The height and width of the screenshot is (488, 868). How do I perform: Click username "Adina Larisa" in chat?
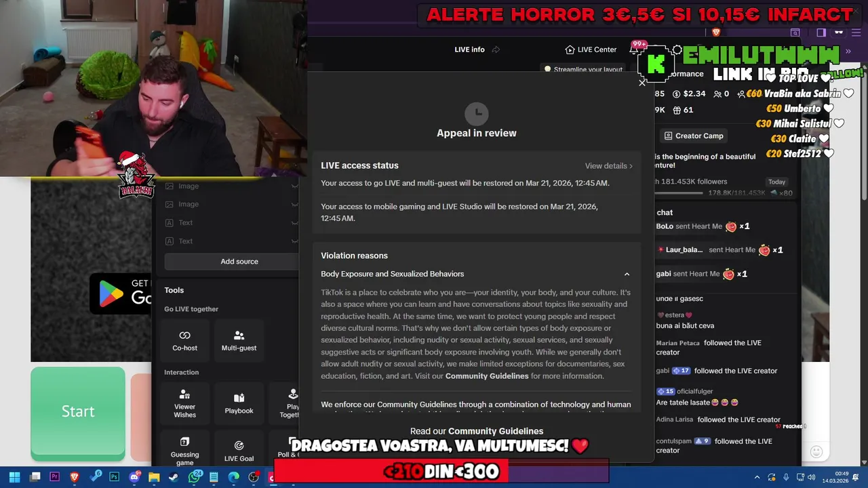point(675,420)
